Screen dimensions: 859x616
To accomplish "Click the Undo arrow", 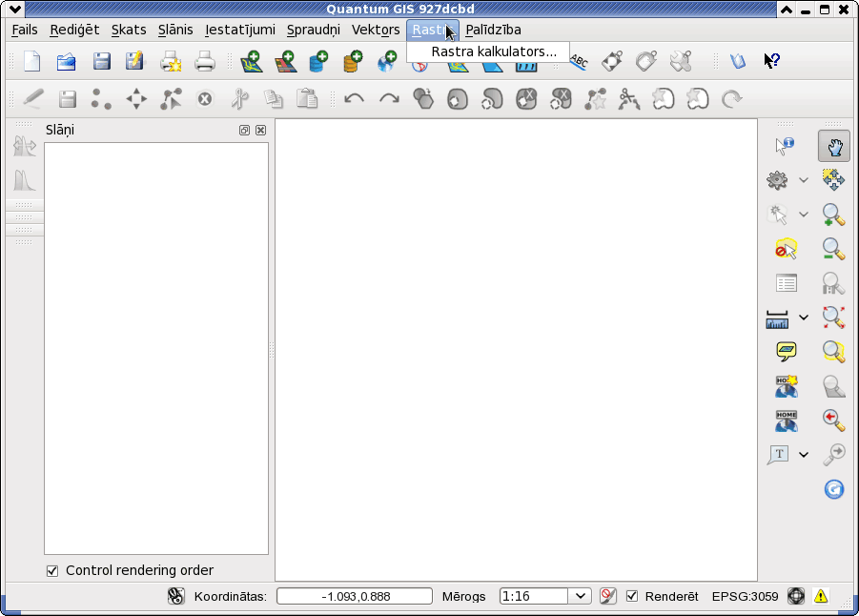I will [355, 99].
